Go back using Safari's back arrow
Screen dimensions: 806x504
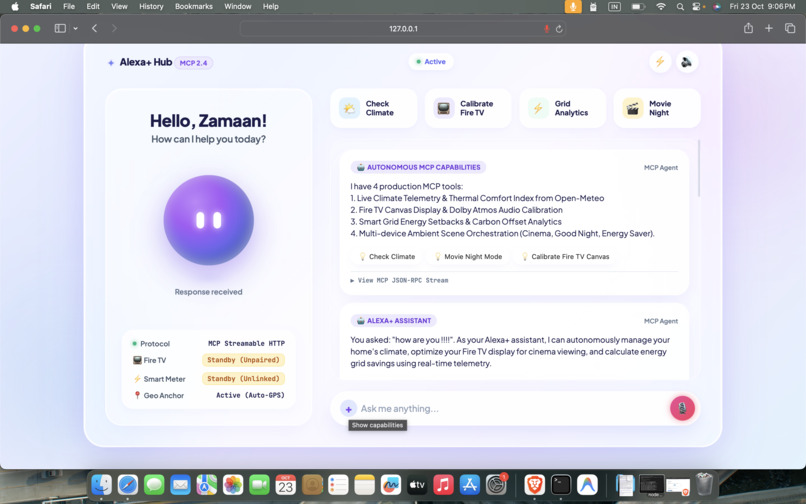95,28
